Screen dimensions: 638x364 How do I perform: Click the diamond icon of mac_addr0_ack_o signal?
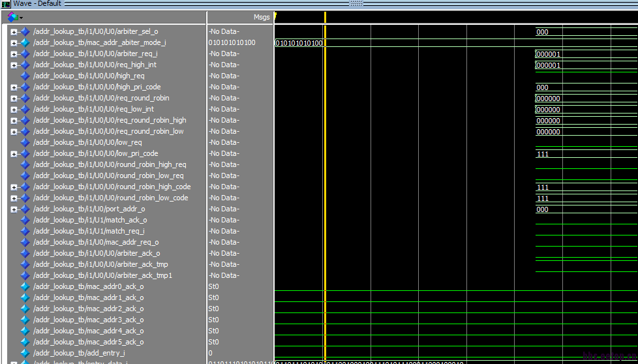(25, 286)
